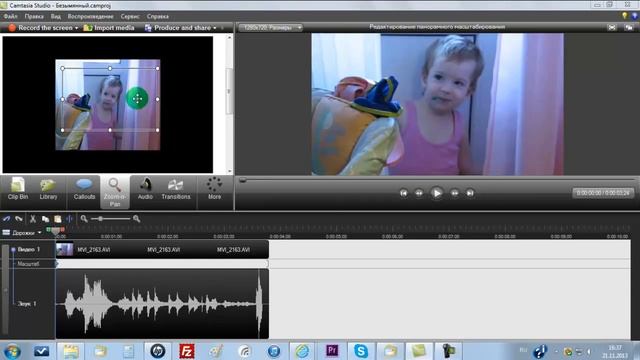This screenshot has width=640, height=360.
Task: Click the timeline playhead marker
Action: pyautogui.click(x=56, y=231)
